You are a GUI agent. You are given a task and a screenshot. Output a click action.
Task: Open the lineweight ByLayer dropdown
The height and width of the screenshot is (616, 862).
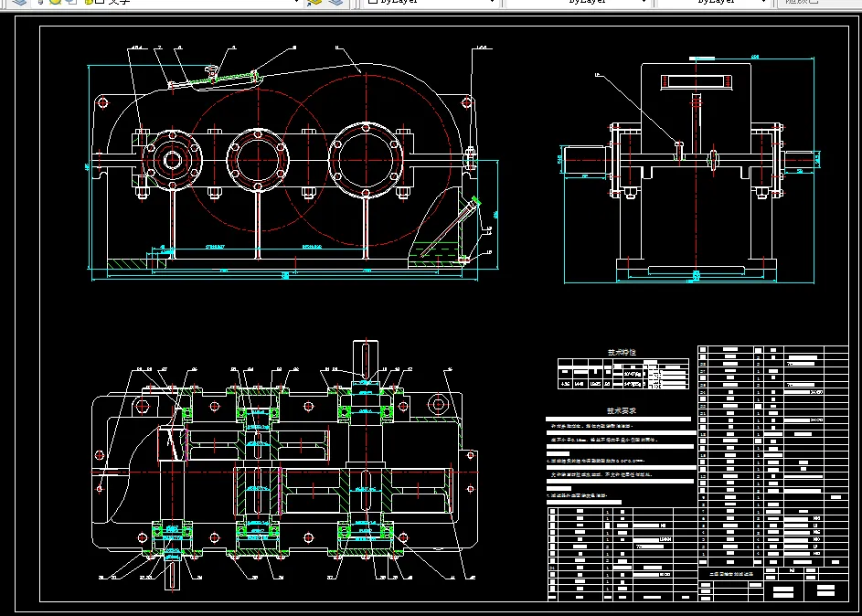(x=714, y=2)
